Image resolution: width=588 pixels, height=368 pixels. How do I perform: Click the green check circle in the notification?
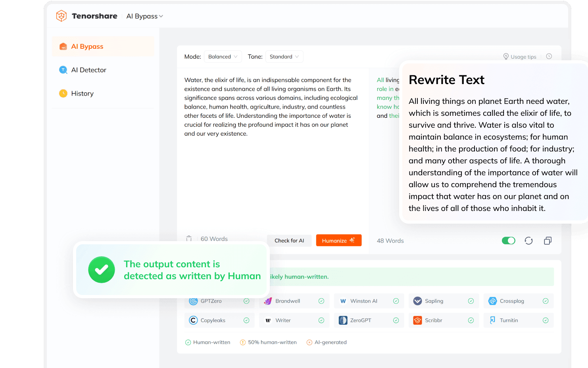102,270
